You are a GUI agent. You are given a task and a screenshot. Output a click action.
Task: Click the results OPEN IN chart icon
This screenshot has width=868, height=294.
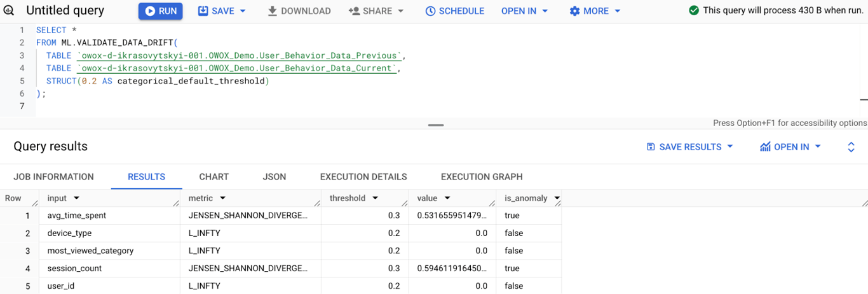[x=765, y=146]
